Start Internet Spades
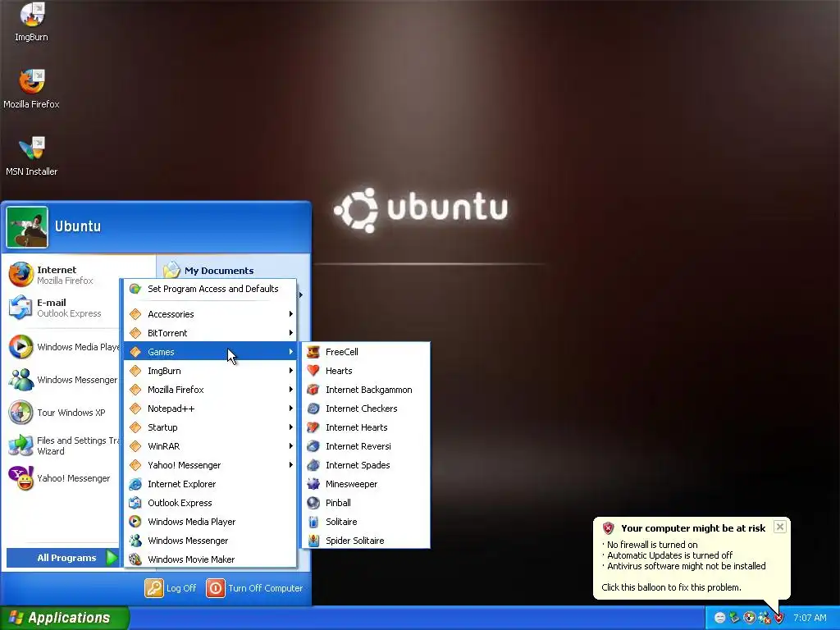The image size is (840, 630). [366, 465]
